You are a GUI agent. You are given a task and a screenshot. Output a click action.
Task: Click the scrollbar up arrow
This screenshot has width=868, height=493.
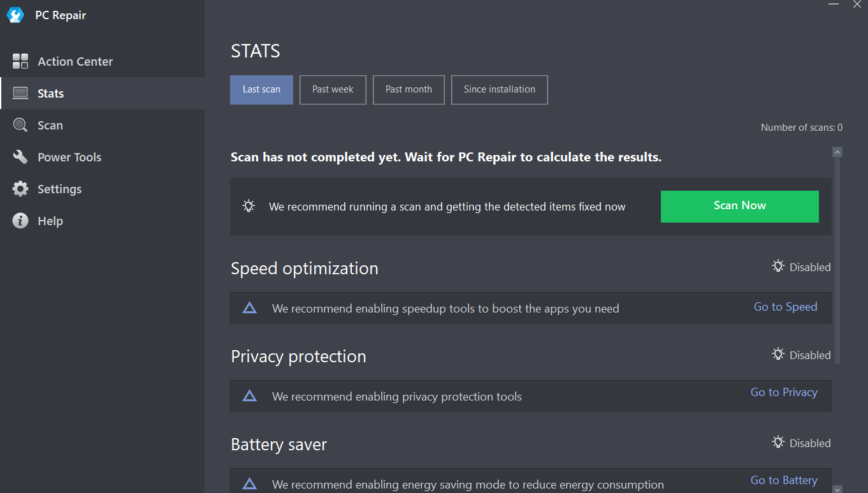coord(837,152)
